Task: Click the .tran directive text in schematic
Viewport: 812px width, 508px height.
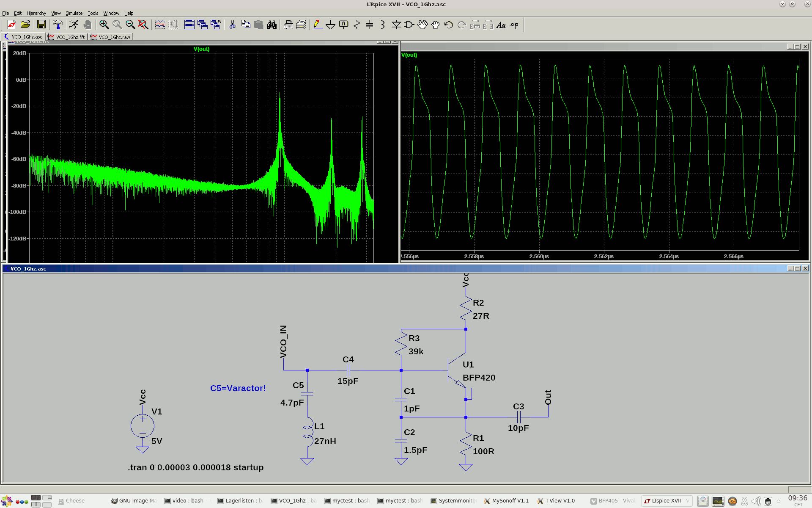Action: pyautogui.click(x=195, y=467)
